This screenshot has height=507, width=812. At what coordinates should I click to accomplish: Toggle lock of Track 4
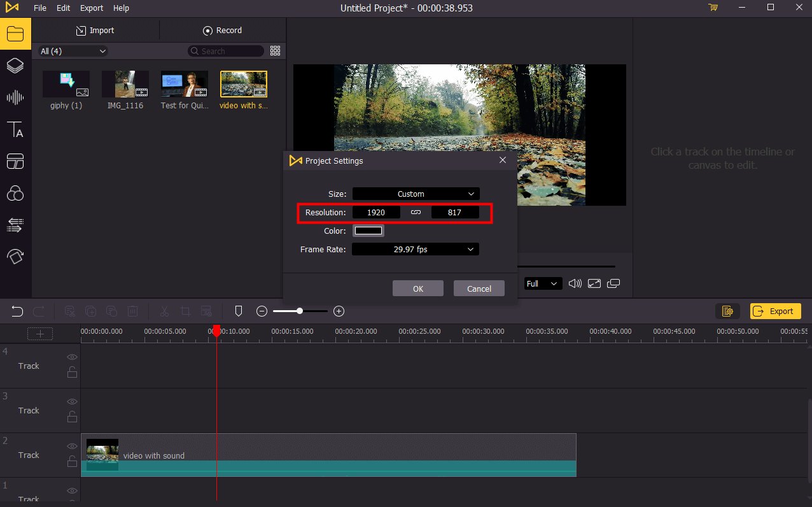(x=72, y=373)
